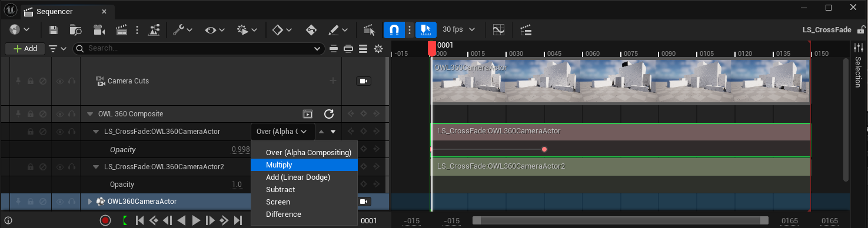Expand the OWL360CameraActor track
This screenshot has width=868, height=228.
(x=90, y=202)
